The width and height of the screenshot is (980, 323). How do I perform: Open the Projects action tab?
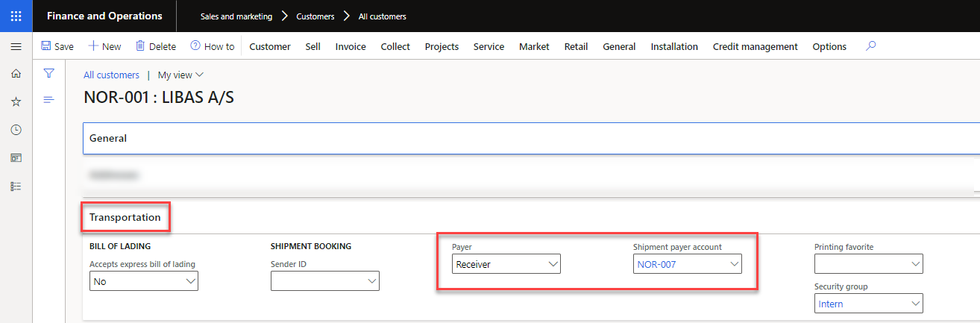(442, 46)
